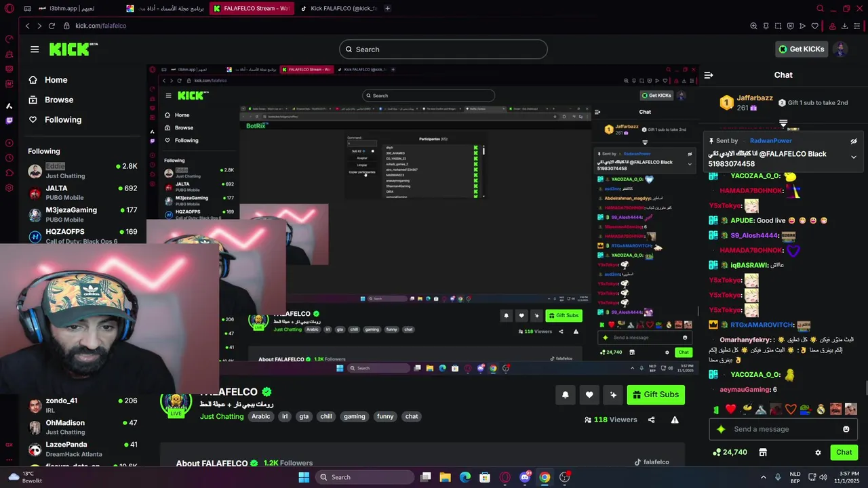Go back in browser history

click(27, 26)
